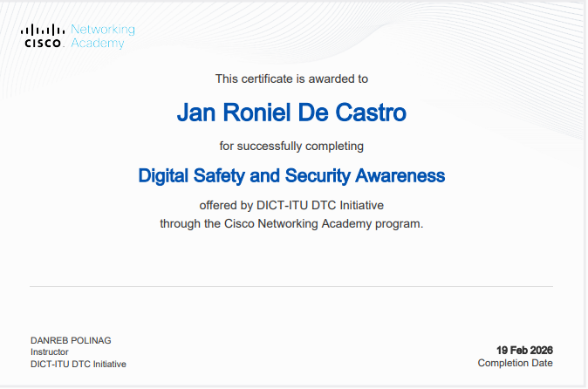The height and width of the screenshot is (389, 588).
Task: Click DICT-ITU DTC Initiative below the Instructor label
Action: coord(79,364)
